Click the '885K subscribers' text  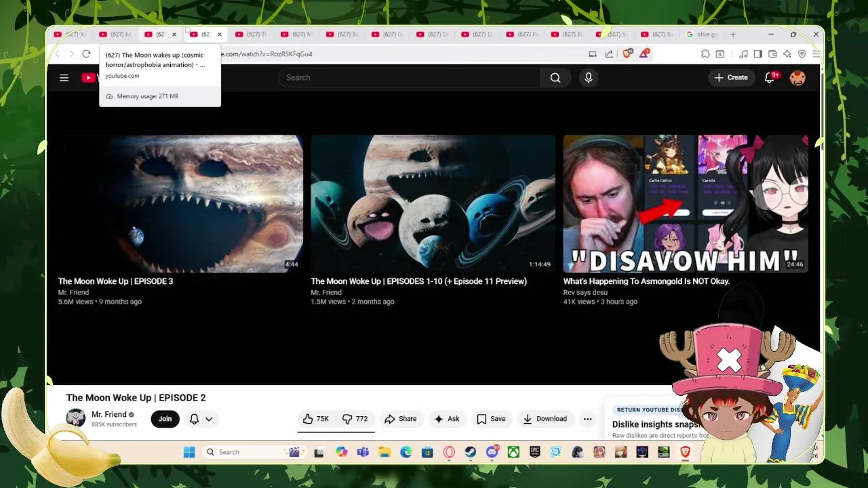point(114,424)
